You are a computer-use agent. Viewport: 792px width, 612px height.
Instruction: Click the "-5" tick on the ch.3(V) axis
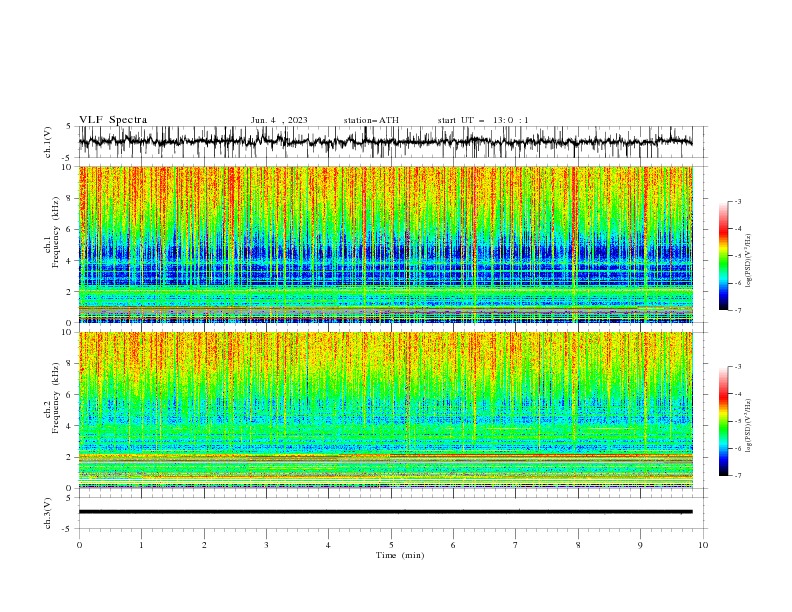(x=68, y=529)
